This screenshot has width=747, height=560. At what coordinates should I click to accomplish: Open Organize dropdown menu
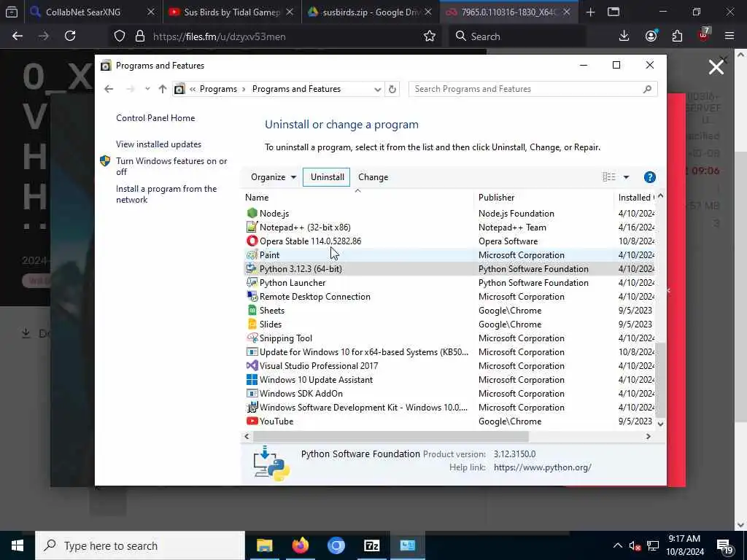[x=274, y=177]
